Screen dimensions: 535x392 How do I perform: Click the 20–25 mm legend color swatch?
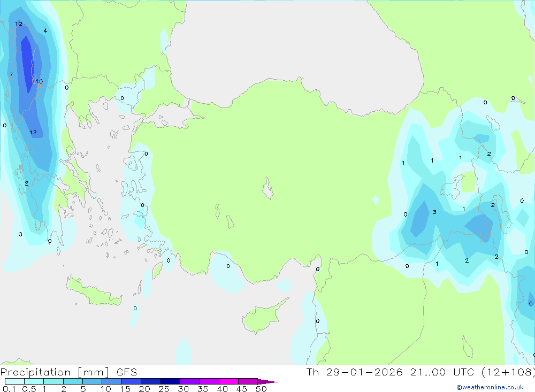point(150,381)
